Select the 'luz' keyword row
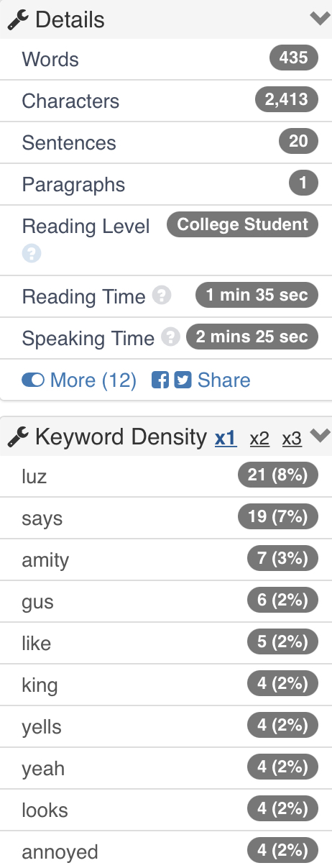 tap(166, 476)
